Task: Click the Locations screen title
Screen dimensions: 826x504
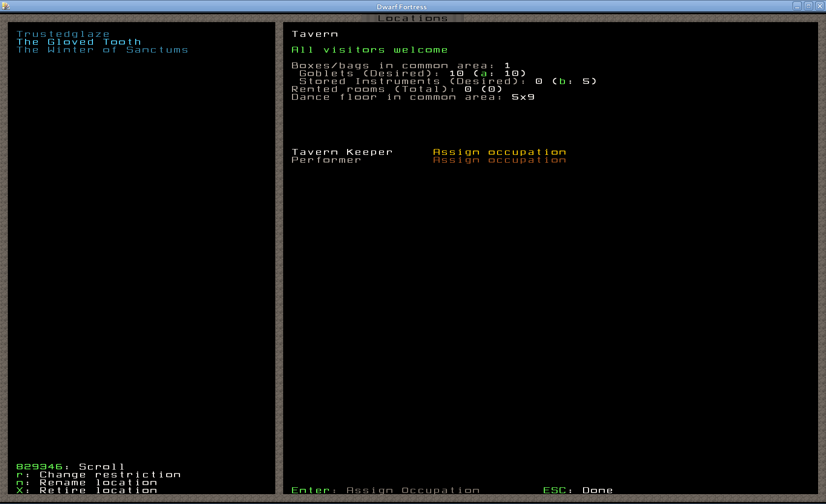Action: [413, 19]
